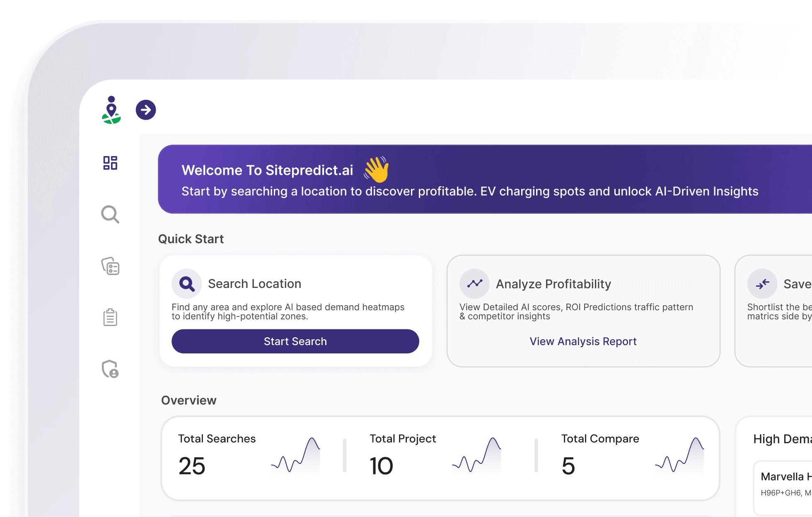
Task: Click the waving hand emoji in banner
Action: (x=376, y=169)
